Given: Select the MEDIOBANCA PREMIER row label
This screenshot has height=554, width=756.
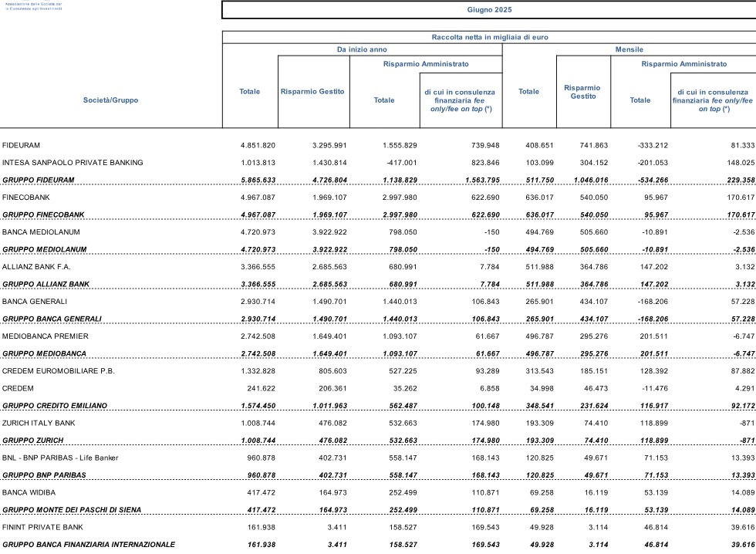Looking at the screenshot, I should pos(46,336).
